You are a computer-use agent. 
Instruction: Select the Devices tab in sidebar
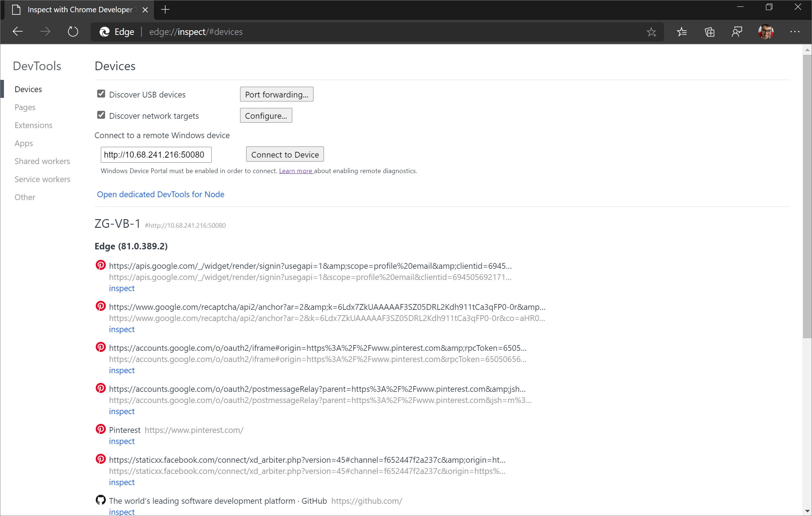point(28,89)
